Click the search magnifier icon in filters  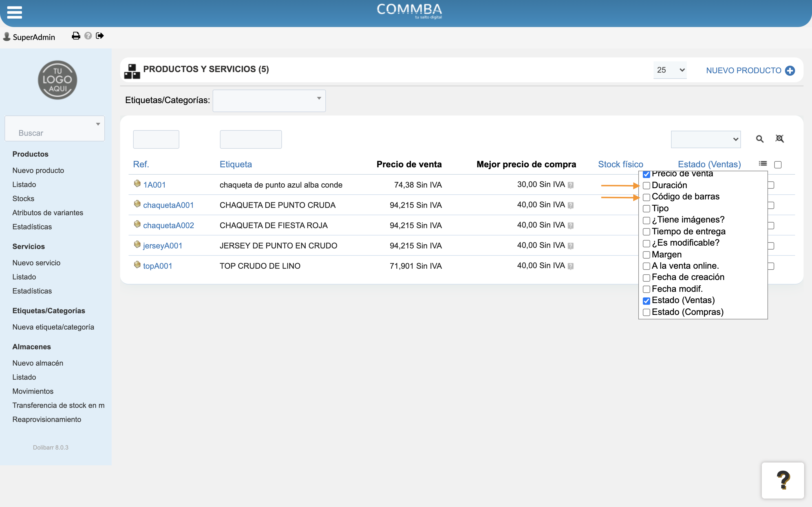click(x=760, y=139)
